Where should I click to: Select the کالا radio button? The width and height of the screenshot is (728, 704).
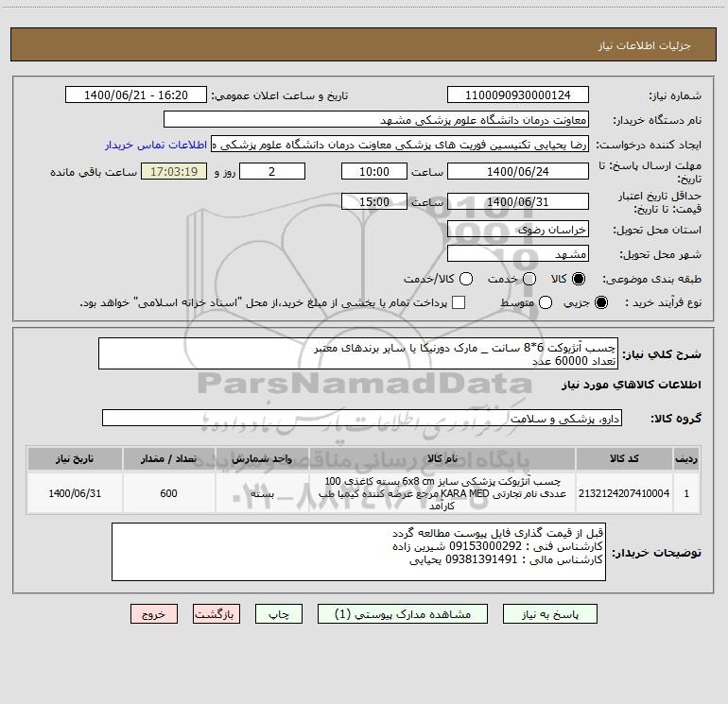tap(579, 279)
